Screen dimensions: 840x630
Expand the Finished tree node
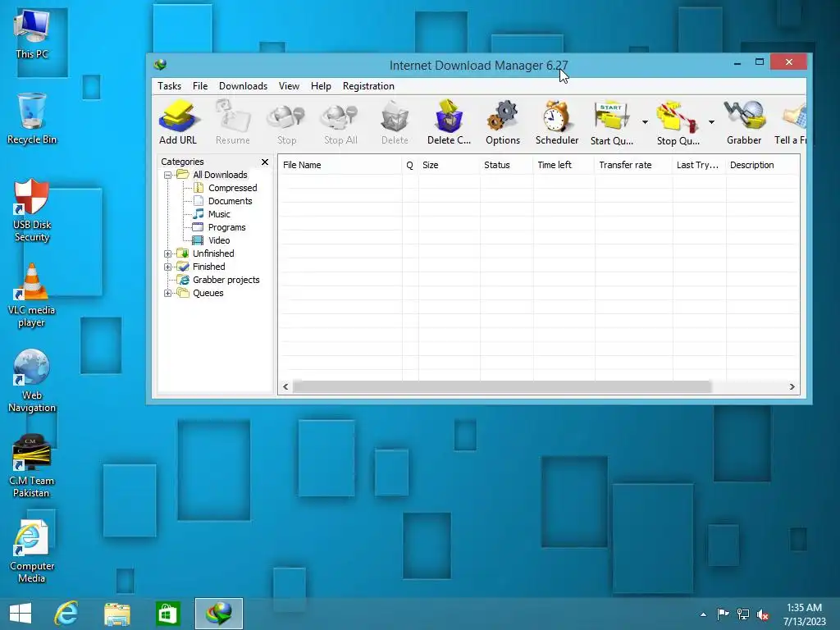167,267
